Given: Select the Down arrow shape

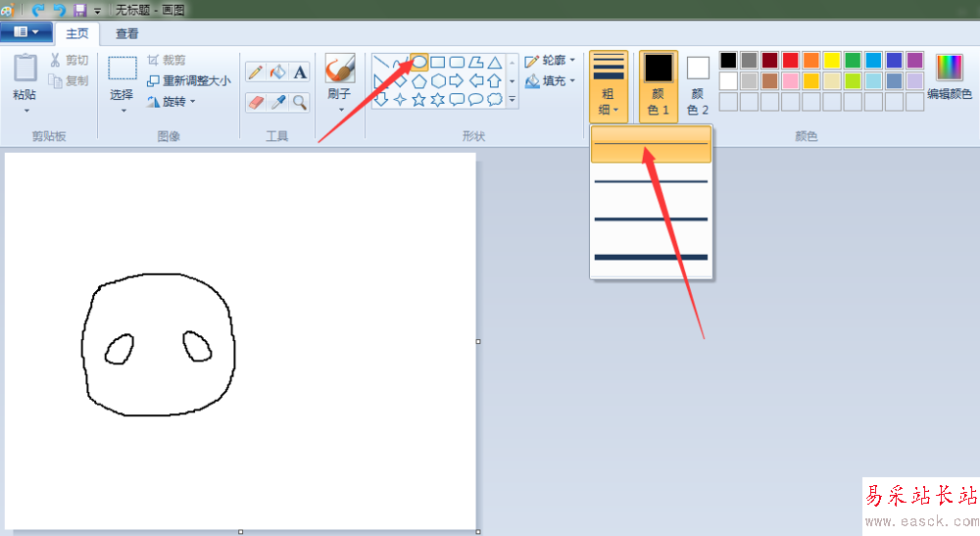Looking at the screenshot, I should 381,99.
